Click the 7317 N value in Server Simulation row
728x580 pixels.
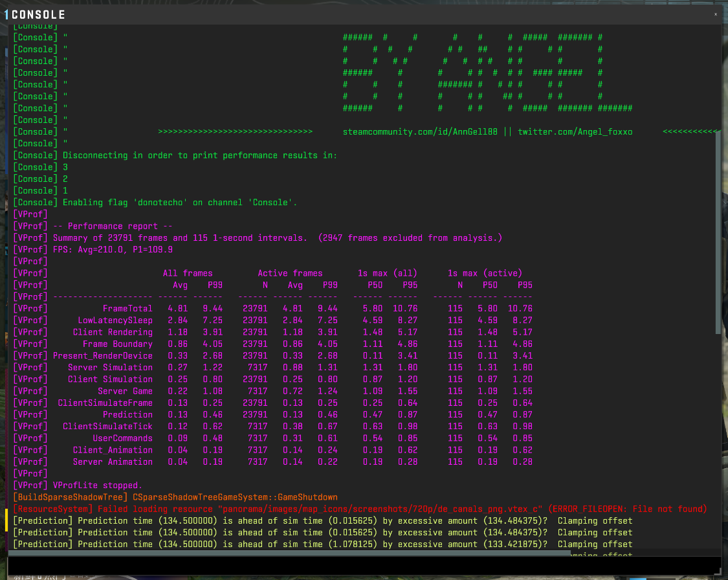pos(258,368)
